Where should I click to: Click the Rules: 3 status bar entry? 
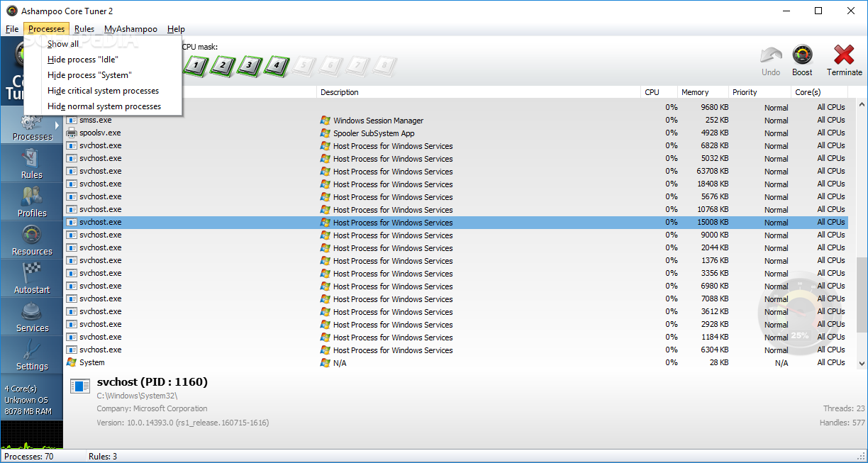click(103, 457)
